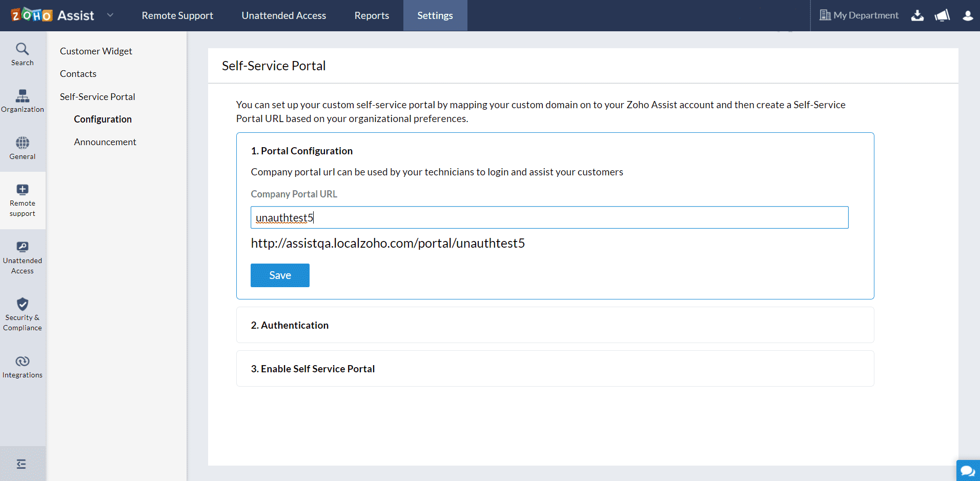Open the Search sidebar icon
This screenshot has width=980, height=481.
pyautogui.click(x=22, y=49)
